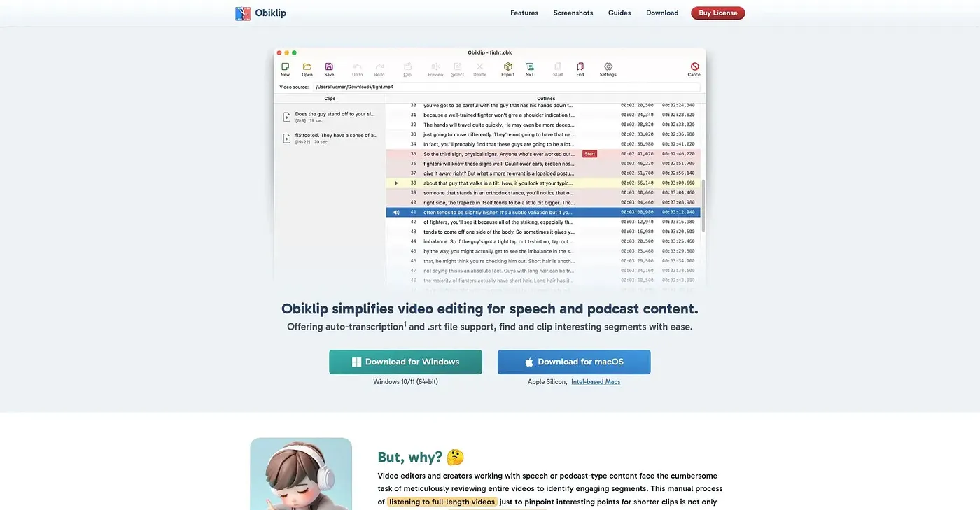
Task: Open the Guides menu item
Action: click(619, 13)
